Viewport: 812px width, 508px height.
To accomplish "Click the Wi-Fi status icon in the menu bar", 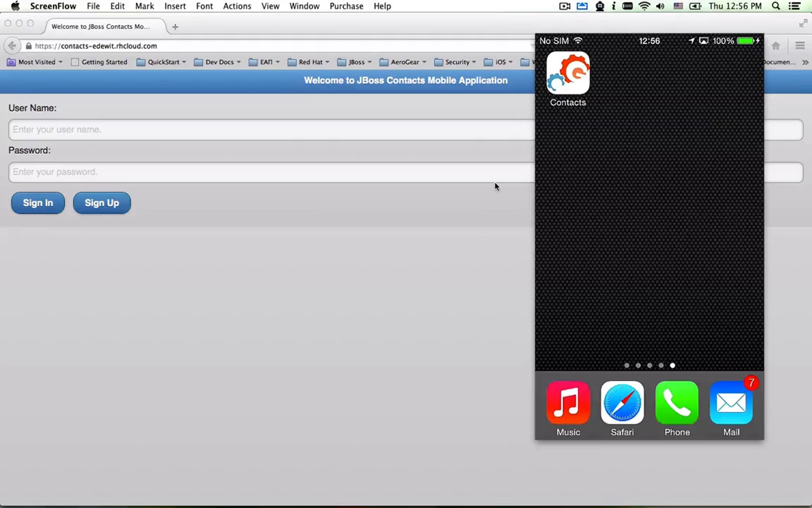I will pos(644,6).
